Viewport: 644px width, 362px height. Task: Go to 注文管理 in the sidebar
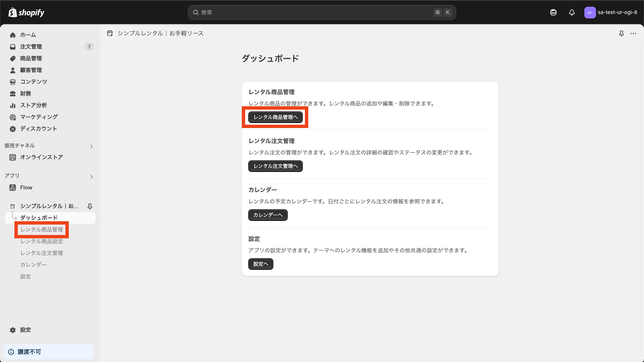coord(31,47)
